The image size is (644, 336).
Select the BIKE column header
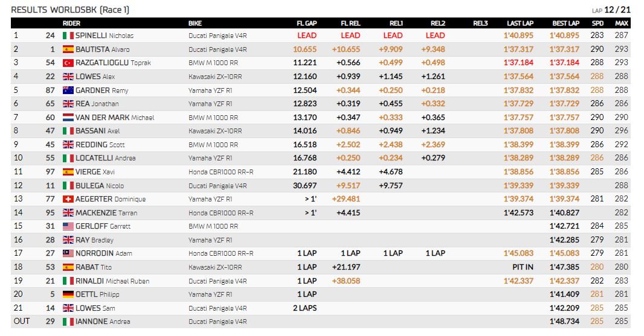click(x=195, y=24)
